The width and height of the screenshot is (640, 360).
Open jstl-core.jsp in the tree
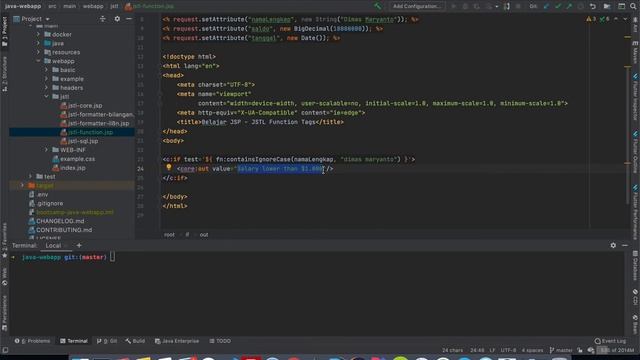pos(81,106)
